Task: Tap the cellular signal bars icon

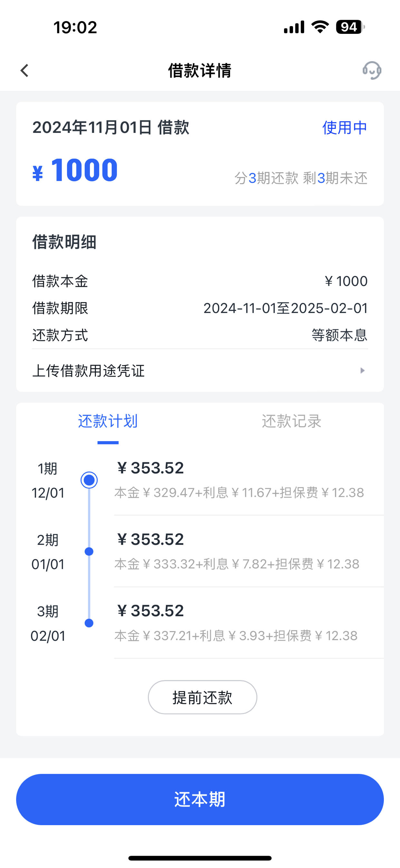Action: (294, 27)
